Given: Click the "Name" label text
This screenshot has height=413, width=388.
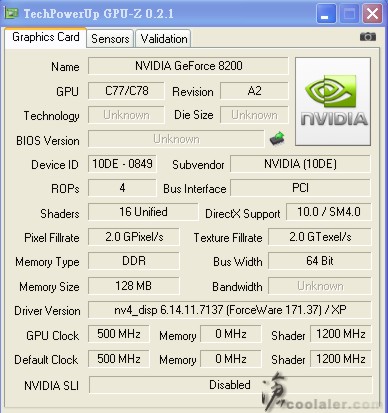Looking at the screenshot, I should [65, 67].
